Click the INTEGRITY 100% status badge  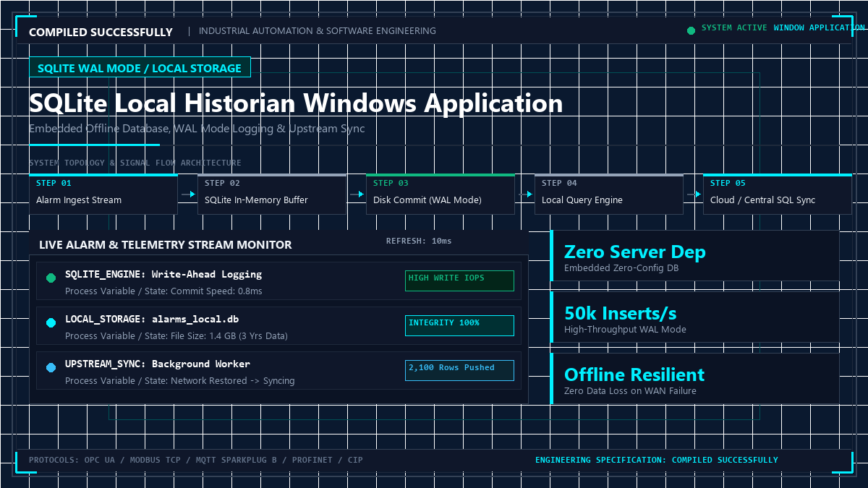pyautogui.click(x=459, y=325)
